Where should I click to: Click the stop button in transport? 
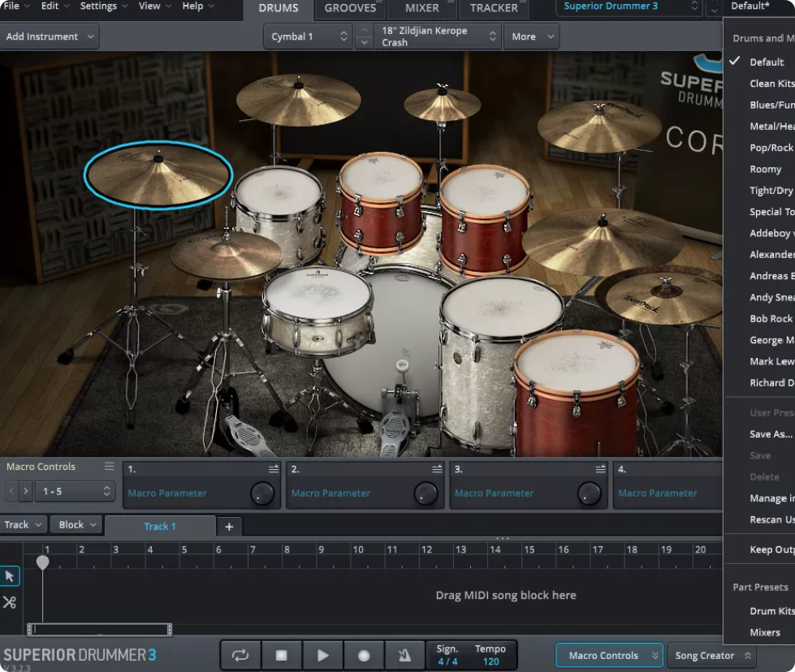[282, 655]
